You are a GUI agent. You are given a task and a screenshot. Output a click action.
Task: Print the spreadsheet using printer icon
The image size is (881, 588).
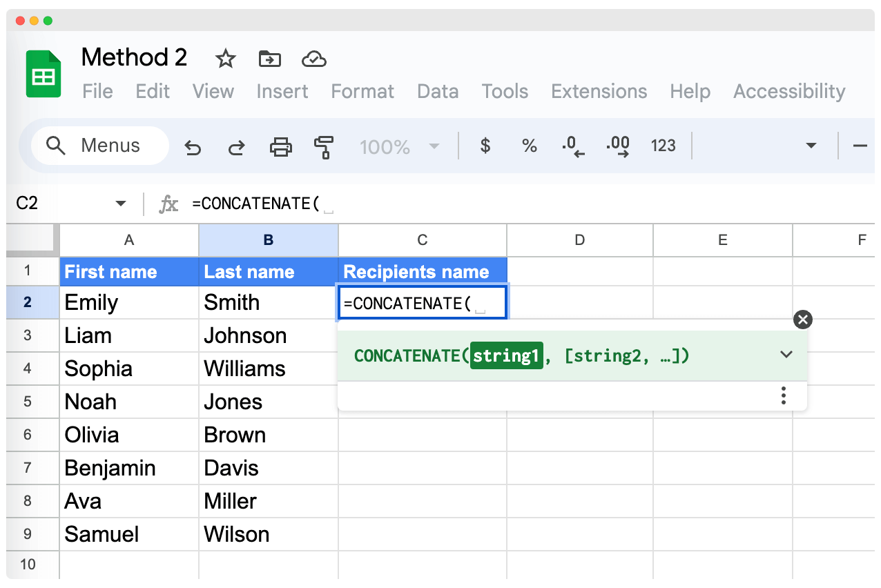280,147
